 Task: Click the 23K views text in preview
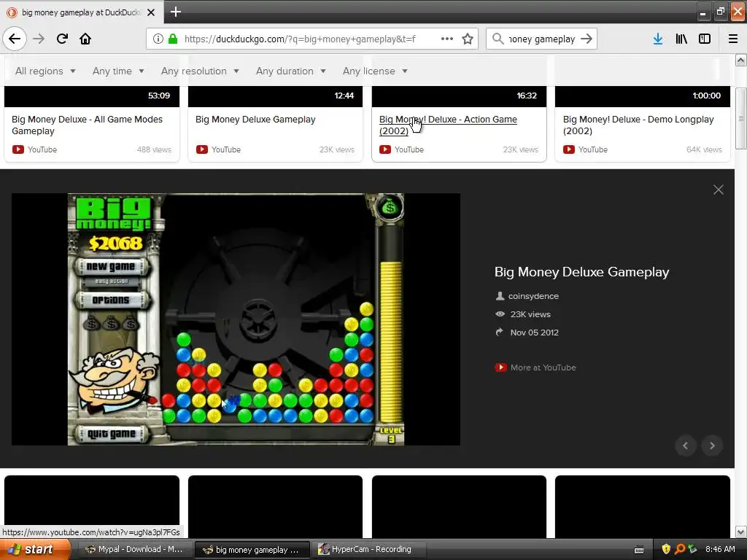pyautogui.click(x=530, y=314)
